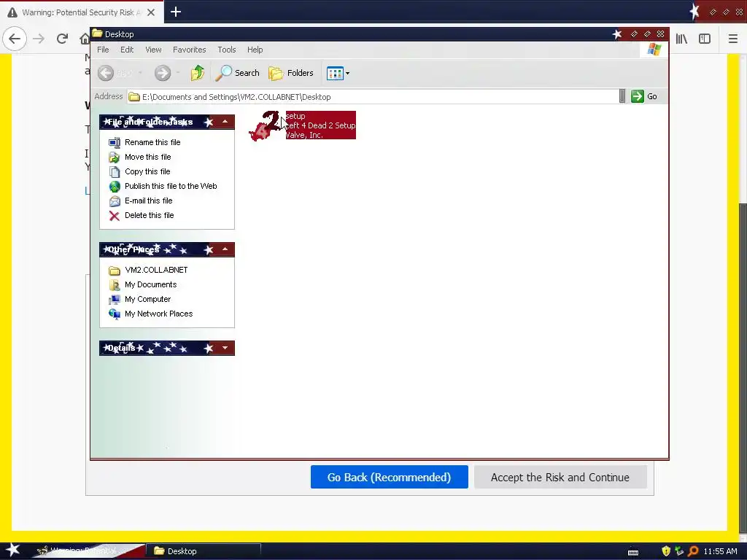Click the keyboard tray icon
The width and height of the screenshot is (747, 560).
633,553
